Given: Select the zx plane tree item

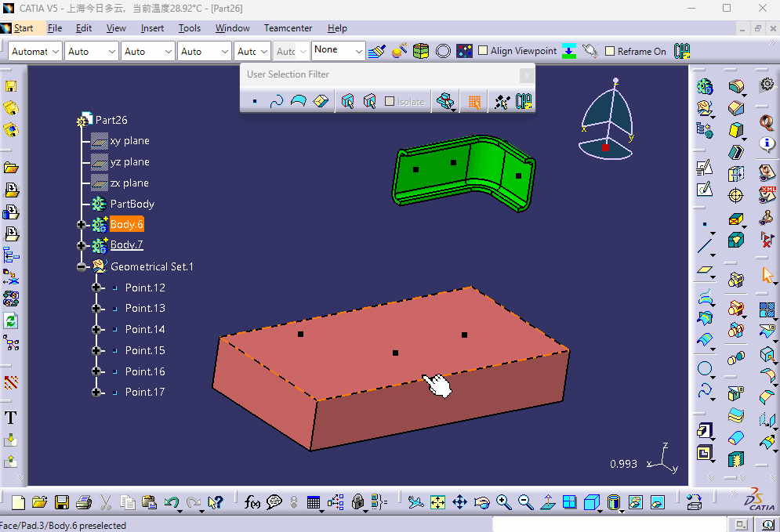Looking at the screenshot, I should 129,183.
